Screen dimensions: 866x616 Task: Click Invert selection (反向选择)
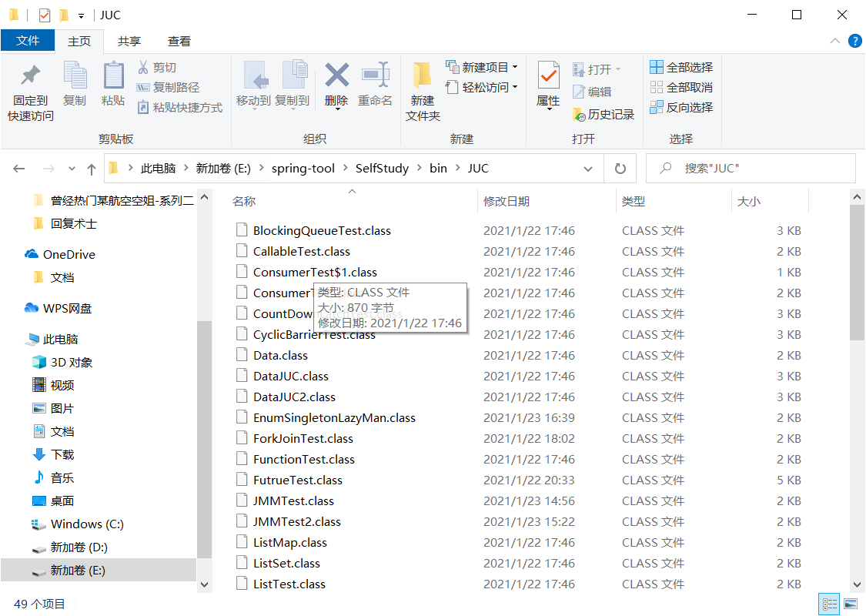681,107
